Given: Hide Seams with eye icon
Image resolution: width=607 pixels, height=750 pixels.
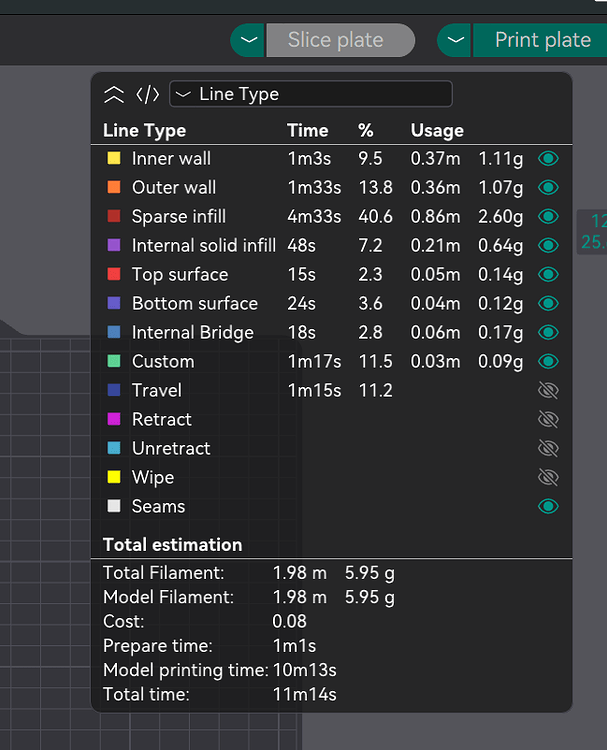Looking at the screenshot, I should (x=548, y=506).
